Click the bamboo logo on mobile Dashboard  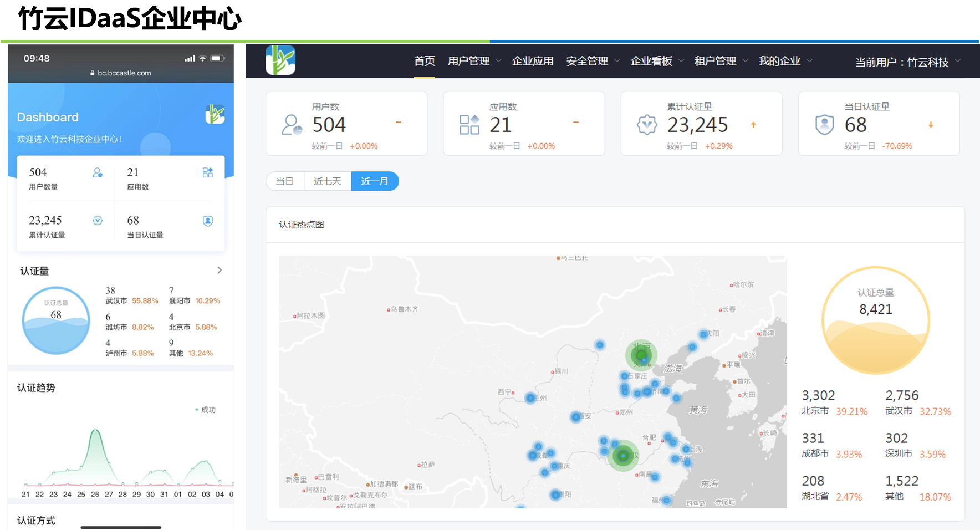[215, 114]
